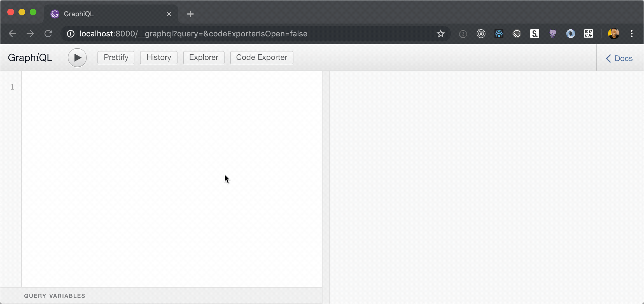
Task: Open a new browser tab
Action: click(x=190, y=14)
